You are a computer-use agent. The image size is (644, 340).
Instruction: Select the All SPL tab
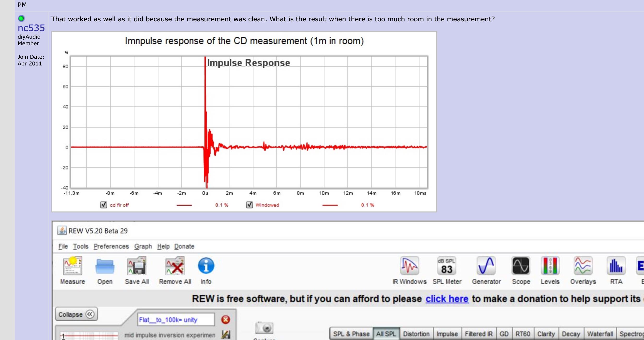[x=386, y=334]
